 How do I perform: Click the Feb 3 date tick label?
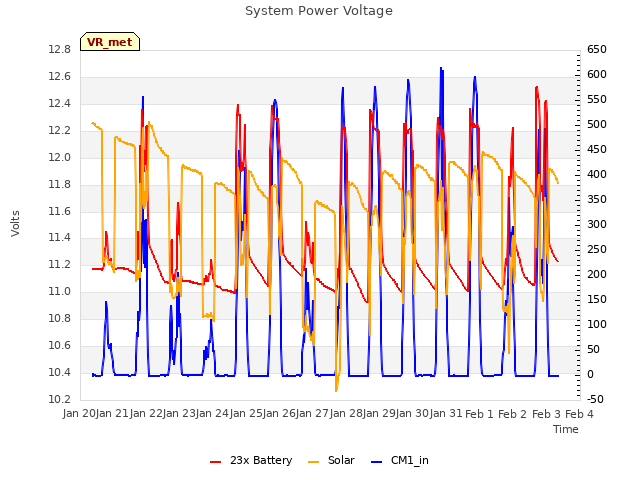click(x=546, y=414)
